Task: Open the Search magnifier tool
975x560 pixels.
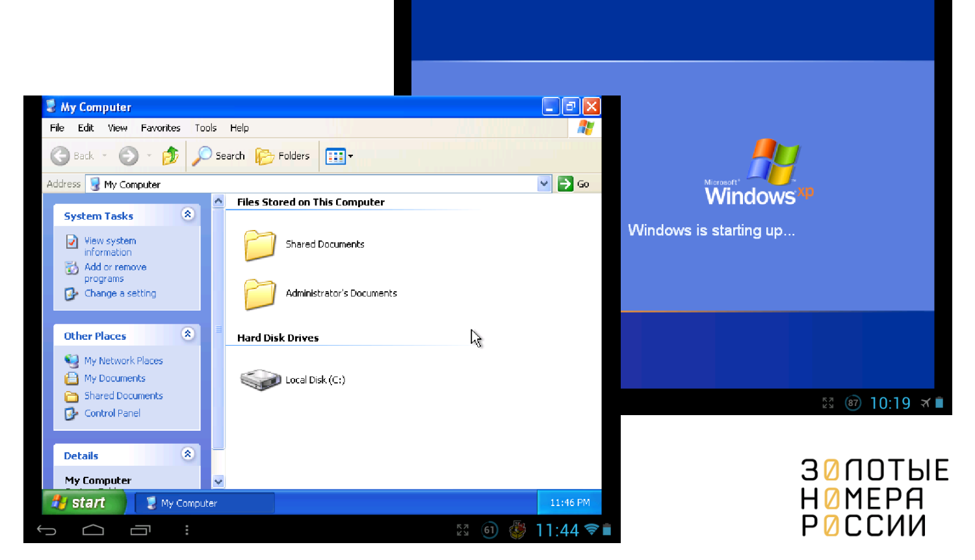Action: tap(202, 156)
